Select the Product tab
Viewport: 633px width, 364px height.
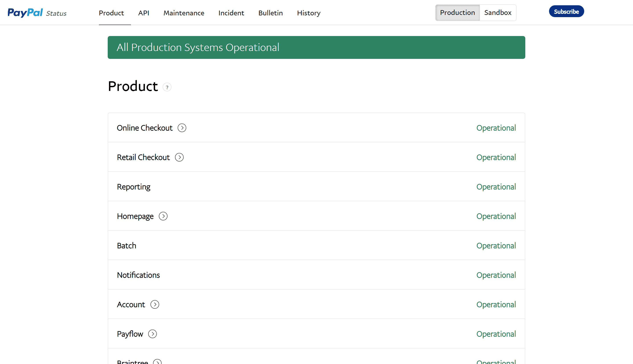tap(111, 13)
